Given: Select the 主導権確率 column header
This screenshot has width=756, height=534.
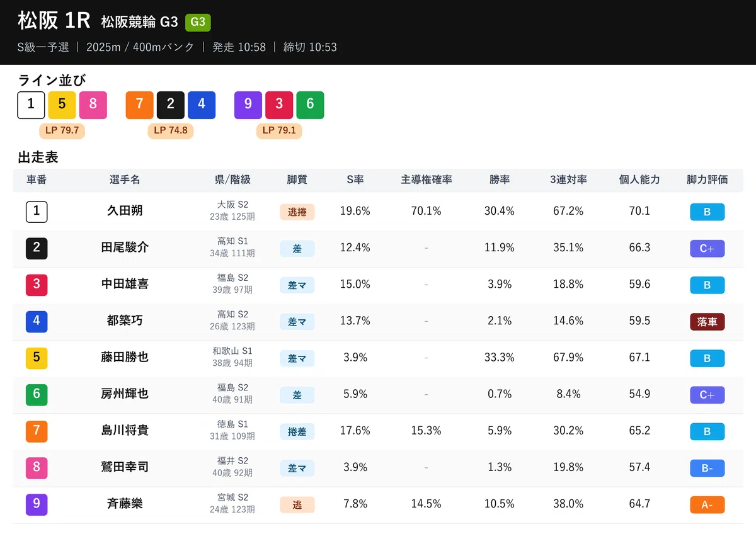Looking at the screenshot, I should point(427,179).
